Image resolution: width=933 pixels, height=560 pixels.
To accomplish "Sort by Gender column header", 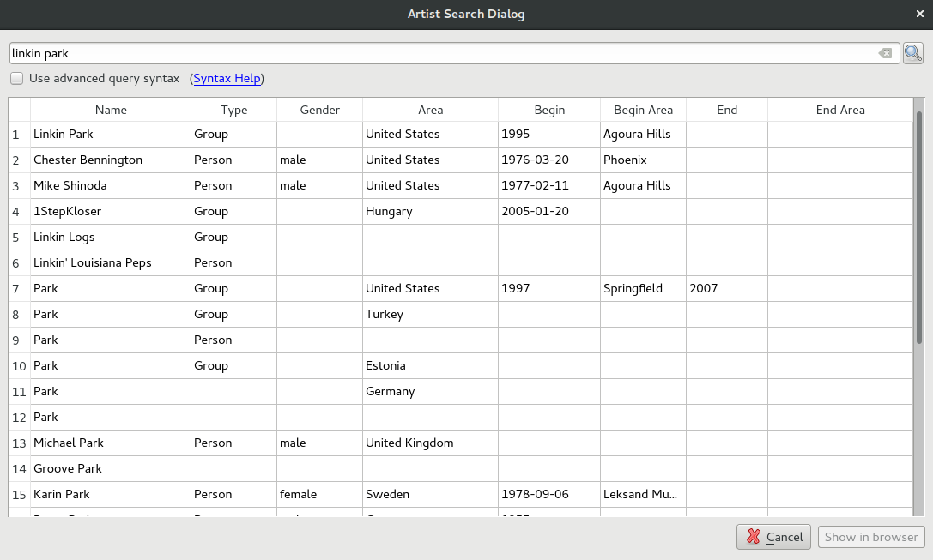I will pos(319,110).
